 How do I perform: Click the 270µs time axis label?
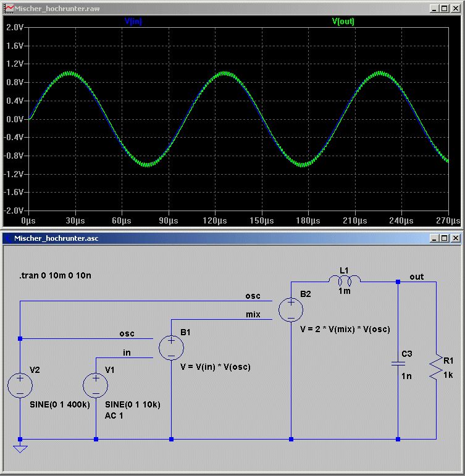[448, 220]
